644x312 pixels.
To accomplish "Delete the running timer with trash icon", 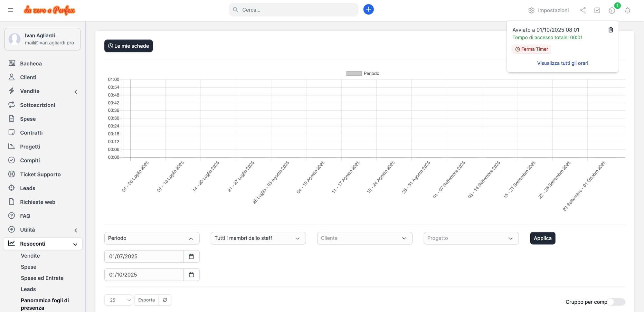I will pyautogui.click(x=611, y=30).
